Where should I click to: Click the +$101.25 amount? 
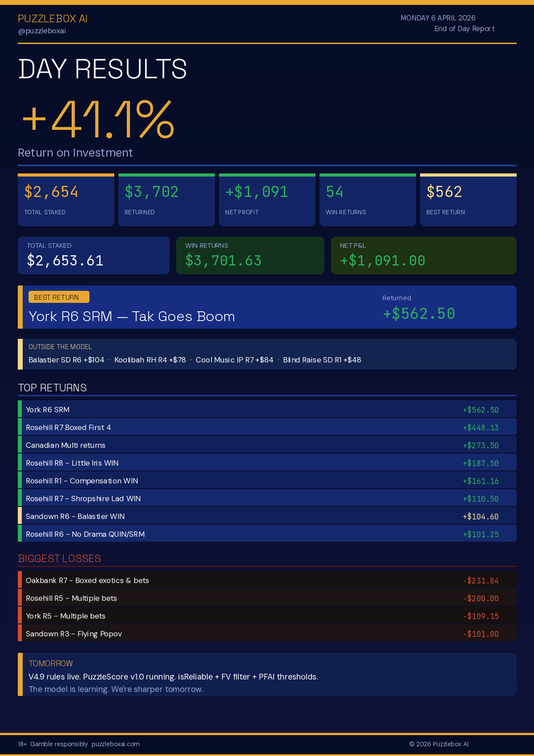coord(480,534)
